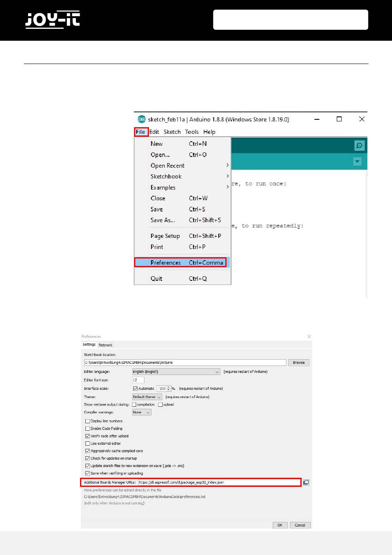Choose Open... from the File menu
The height and width of the screenshot is (555, 392).
182,155
